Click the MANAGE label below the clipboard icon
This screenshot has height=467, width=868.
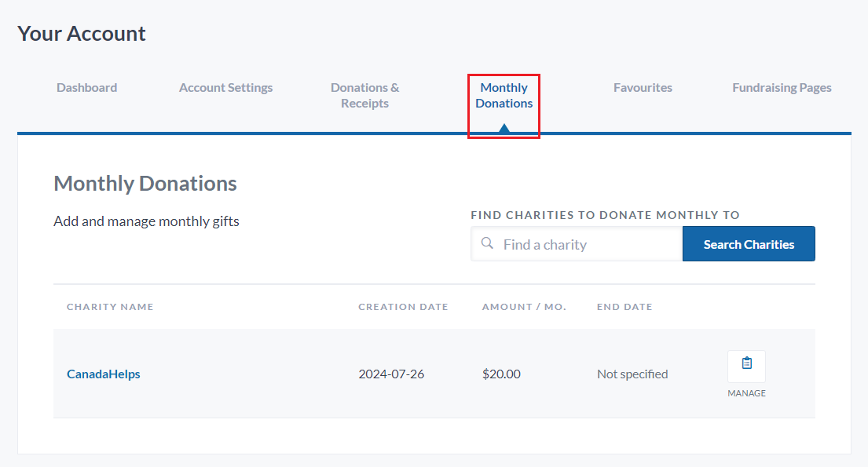click(746, 392)
